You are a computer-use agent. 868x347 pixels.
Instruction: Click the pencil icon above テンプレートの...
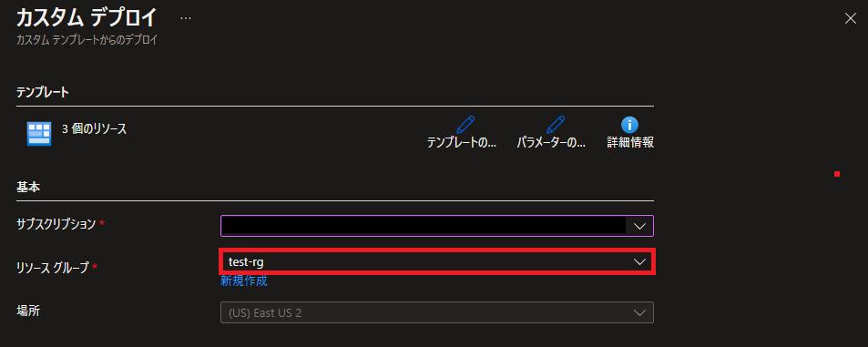[x=465, y=124]
